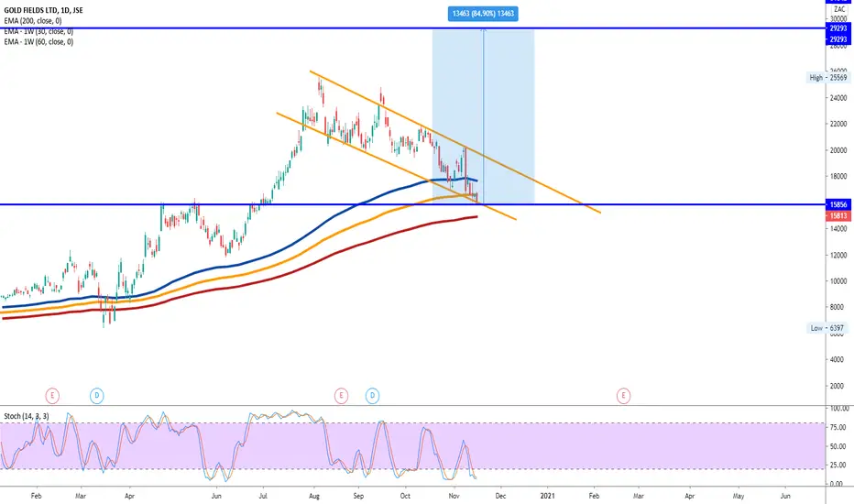Screen dimensions: 854x504
Task: Click the 22000 price axis label
Action: pos(838,125)
